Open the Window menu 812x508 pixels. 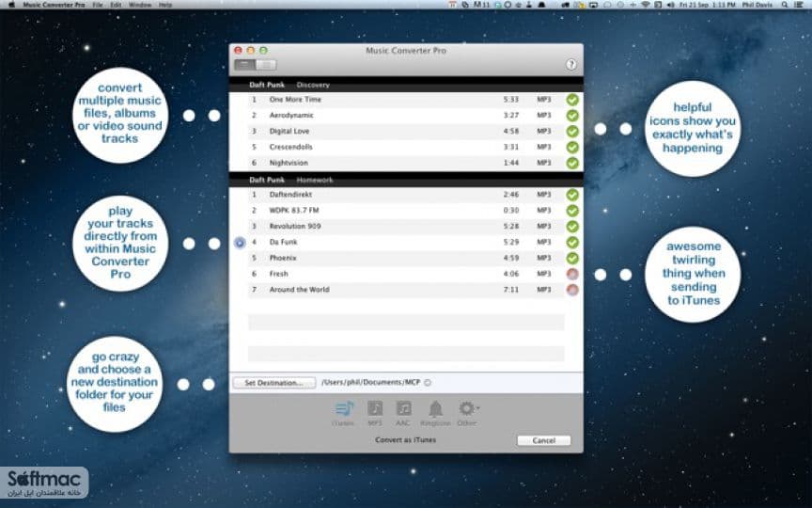coord(140,5)
